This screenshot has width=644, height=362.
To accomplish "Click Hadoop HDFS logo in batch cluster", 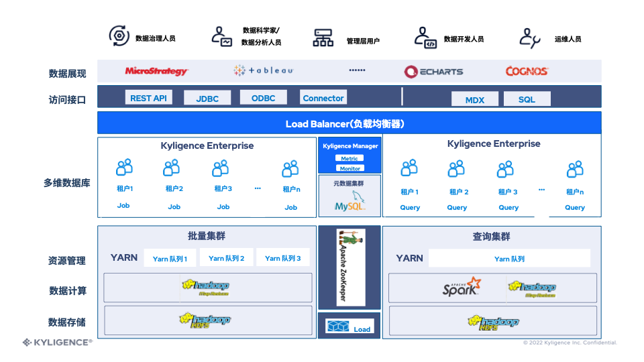I will [205, 320].
